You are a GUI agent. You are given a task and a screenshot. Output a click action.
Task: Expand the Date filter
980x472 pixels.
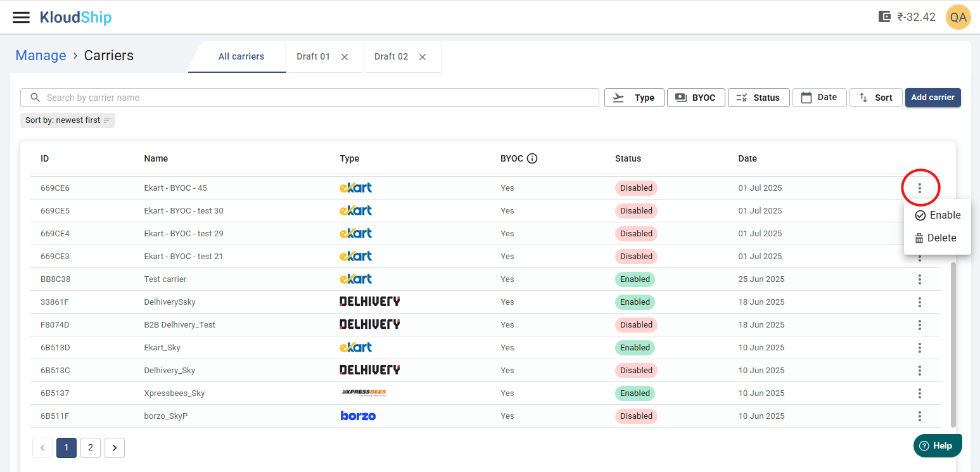tap(819, 98)
